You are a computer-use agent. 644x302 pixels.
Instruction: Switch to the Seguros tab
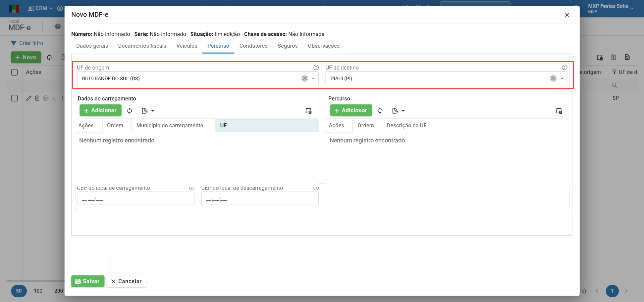288,46
